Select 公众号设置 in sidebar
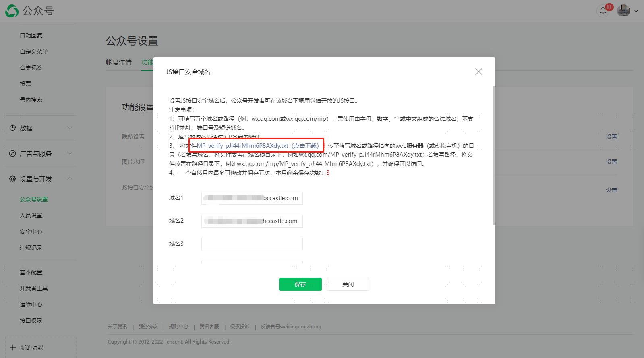This screenshot has height=358, width=644. pyautogui.click(x=34, y=199)
